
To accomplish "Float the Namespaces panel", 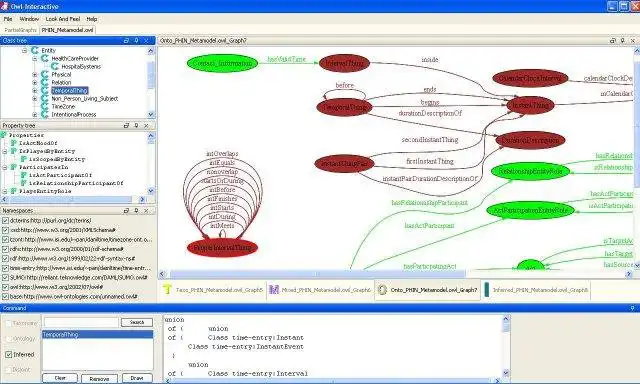I will (x=127, y=211).
